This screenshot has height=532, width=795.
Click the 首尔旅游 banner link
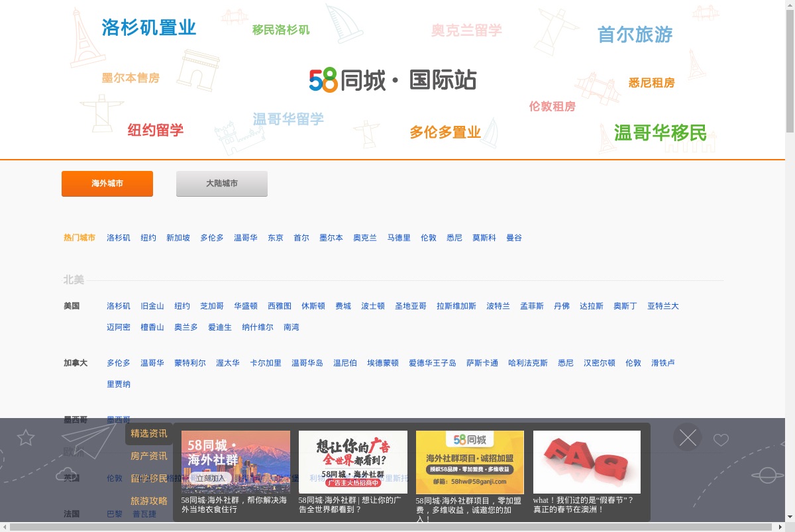pyautogui.click(x=635, y=34)
